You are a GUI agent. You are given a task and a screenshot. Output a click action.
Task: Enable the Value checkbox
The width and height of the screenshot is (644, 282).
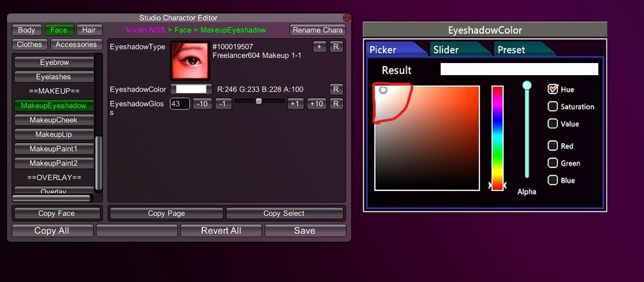(x=553, y=123)
